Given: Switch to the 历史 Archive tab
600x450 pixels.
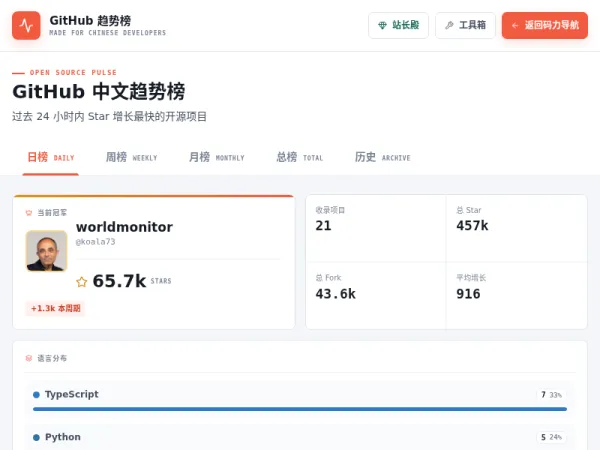Looking at the screenshot, I should [x=382, y=157].
